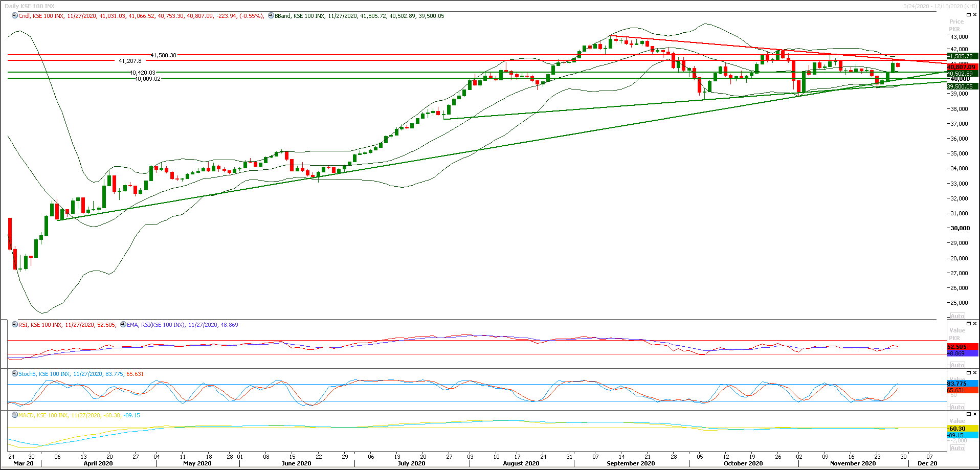Close the MACD indicator pane
980x470 pixels.
tap(975, 414)
